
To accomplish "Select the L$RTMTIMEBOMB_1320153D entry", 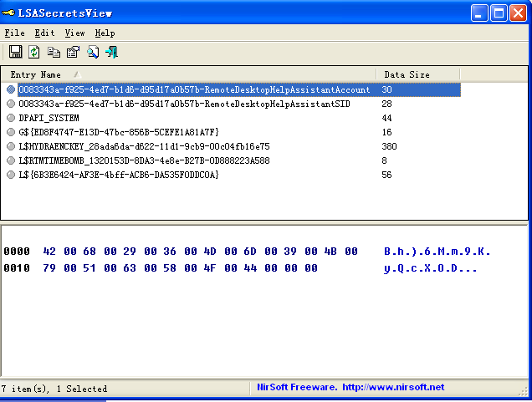I will (144, 160).
